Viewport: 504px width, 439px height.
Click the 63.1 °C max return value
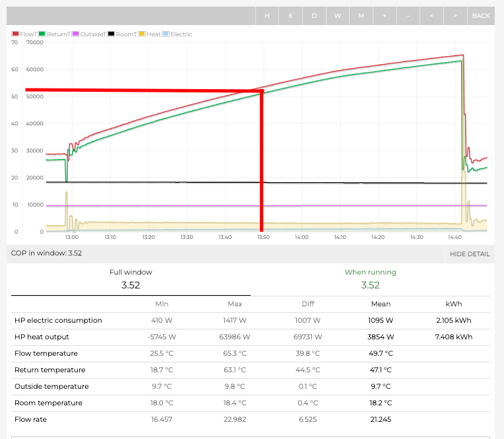(x=235, y=370)
